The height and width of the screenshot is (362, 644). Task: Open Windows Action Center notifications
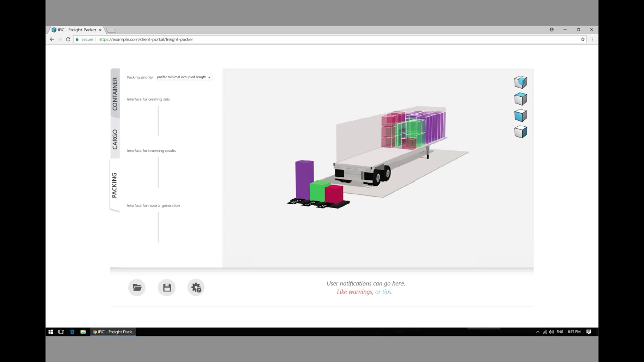point(589,332)
